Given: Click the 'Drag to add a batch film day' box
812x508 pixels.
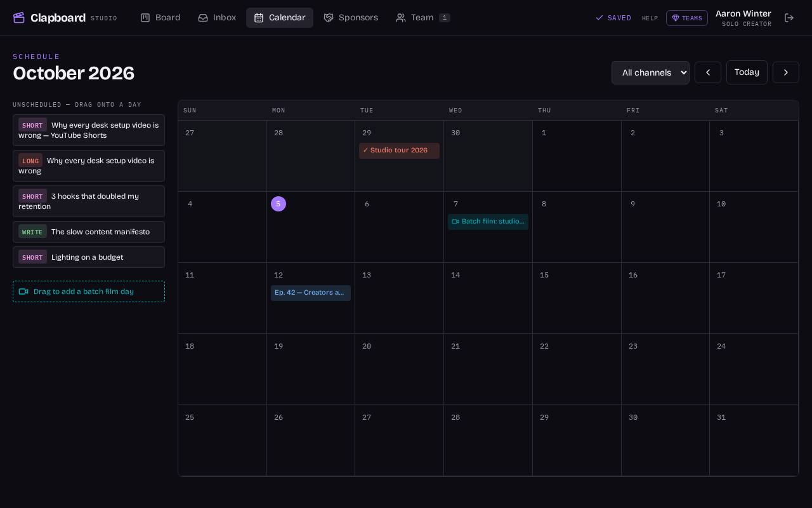Looking at the screenshot, I should (89, 291).
